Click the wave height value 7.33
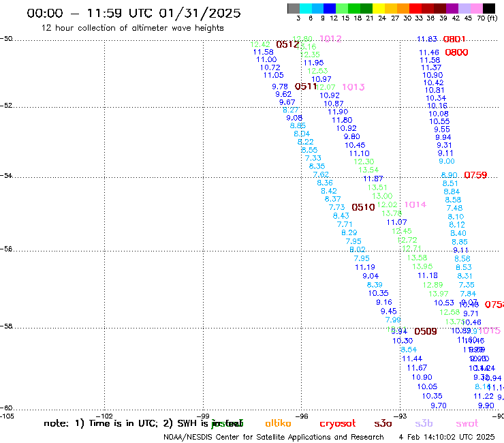 [313, 158]
